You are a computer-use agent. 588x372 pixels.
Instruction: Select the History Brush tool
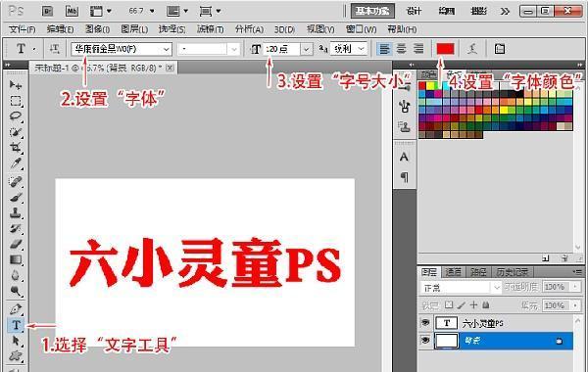coord(16,228)
